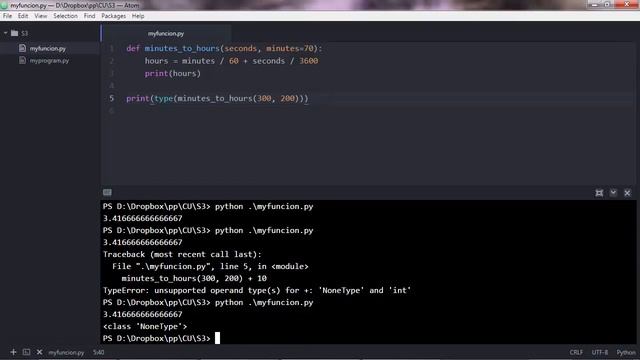Click the TypeError message in the terminal
This screenshot has width=640, height=360.
[257, 290]
